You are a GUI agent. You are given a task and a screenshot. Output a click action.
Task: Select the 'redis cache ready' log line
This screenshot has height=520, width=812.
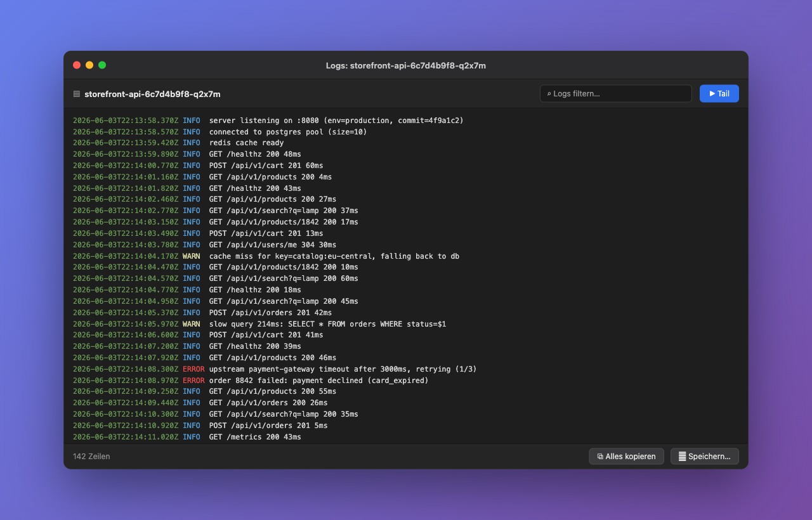406,143
